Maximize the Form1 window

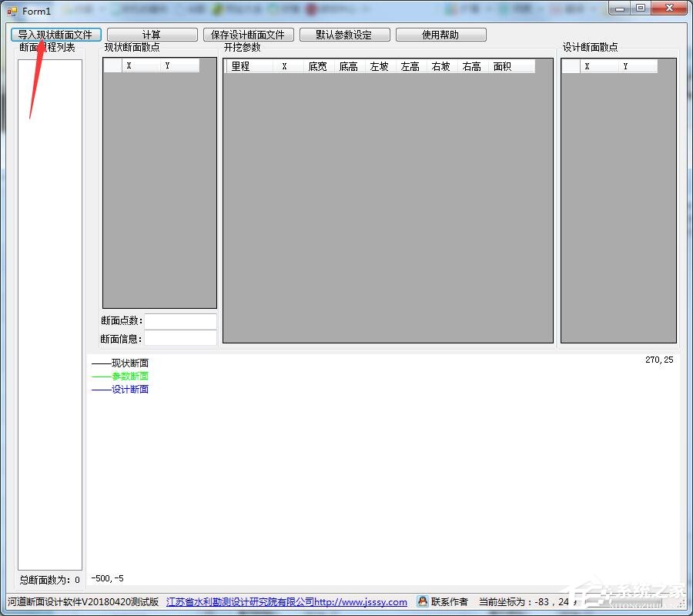click(x=641, y=8)
